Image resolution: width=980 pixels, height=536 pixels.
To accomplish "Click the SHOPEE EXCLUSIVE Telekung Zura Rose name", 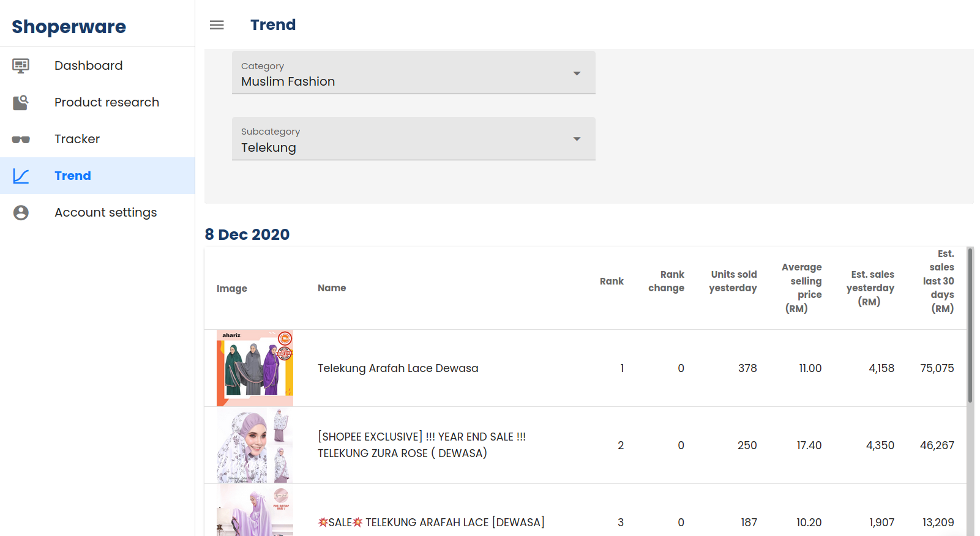I will 422,445.
